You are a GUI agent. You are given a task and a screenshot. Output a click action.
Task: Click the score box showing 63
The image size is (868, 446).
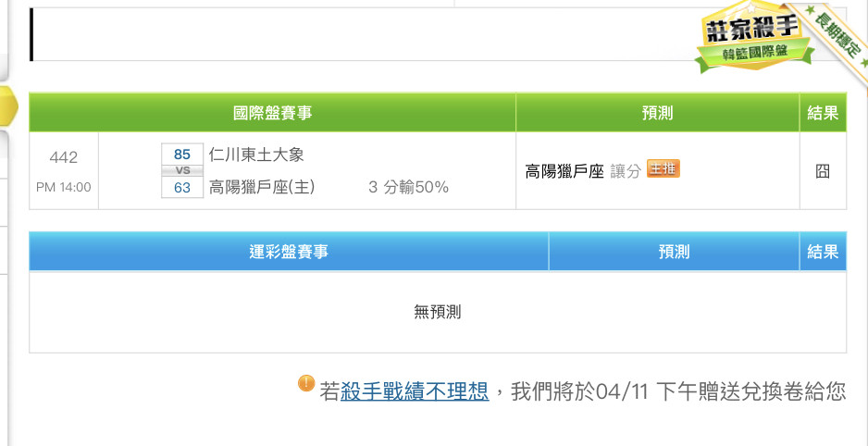point(182,188)
